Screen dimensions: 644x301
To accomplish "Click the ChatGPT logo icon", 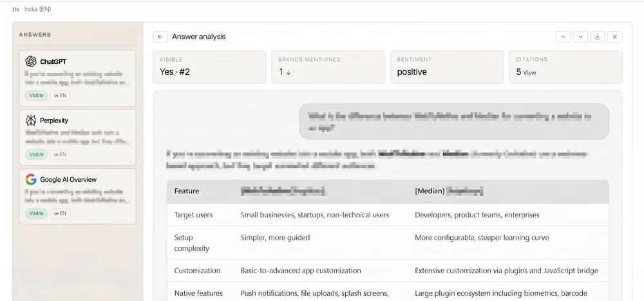I will tap(31, 61).
